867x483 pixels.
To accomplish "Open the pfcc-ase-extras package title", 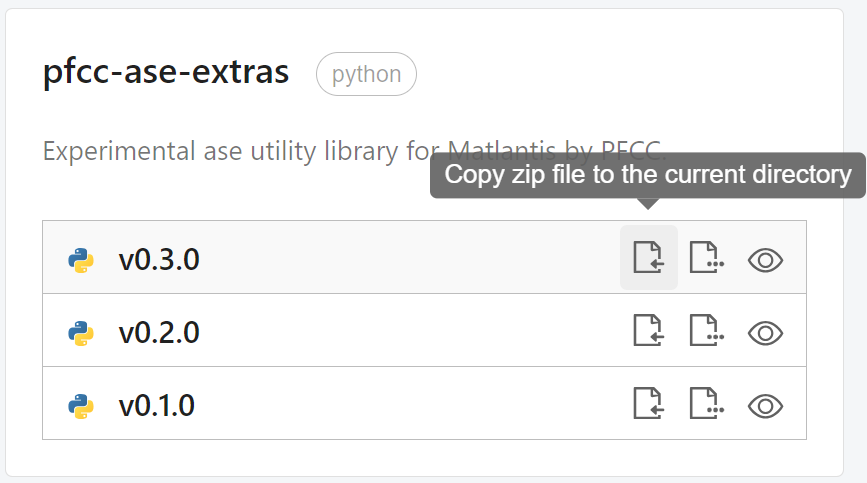I will pos(166,73).
